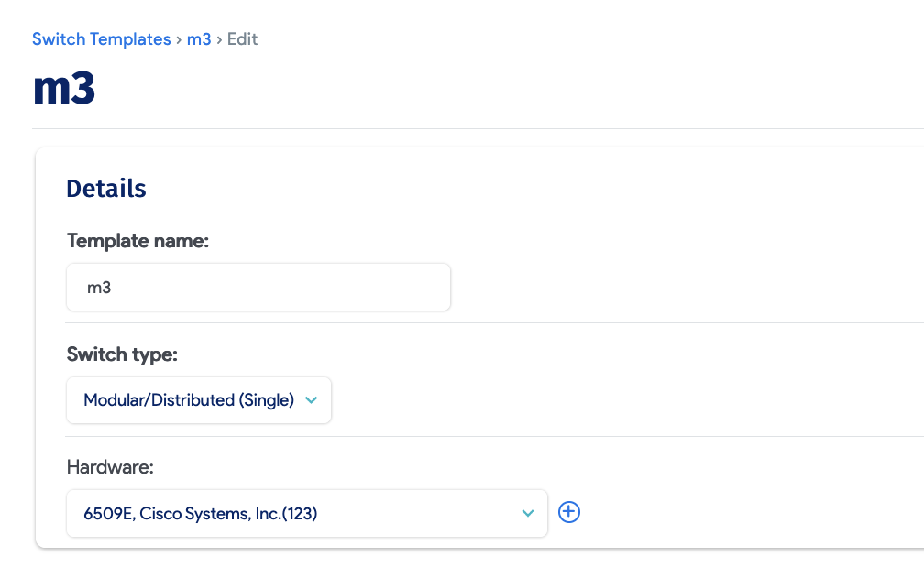Click the breadcrumb separator arrow before Edit
Screen dimensions: 924x567
pyautogui.click(x=219, y=39)
